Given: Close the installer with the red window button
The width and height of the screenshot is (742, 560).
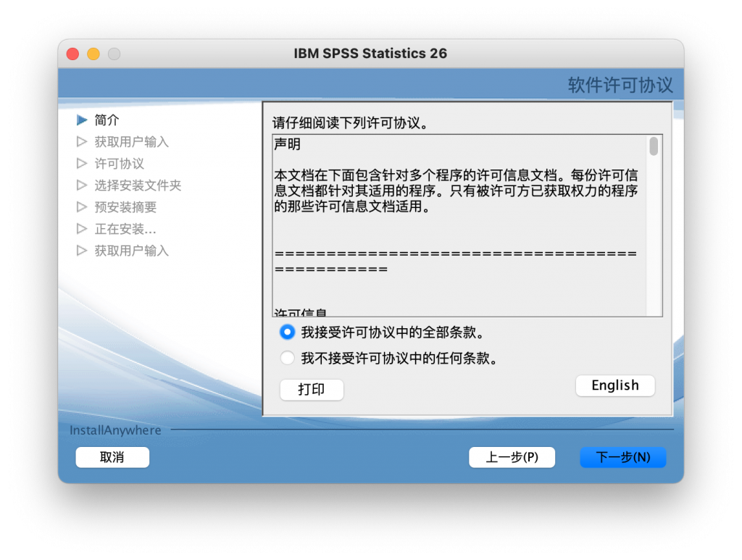Looking at the screenshot, I should (73, 54).
